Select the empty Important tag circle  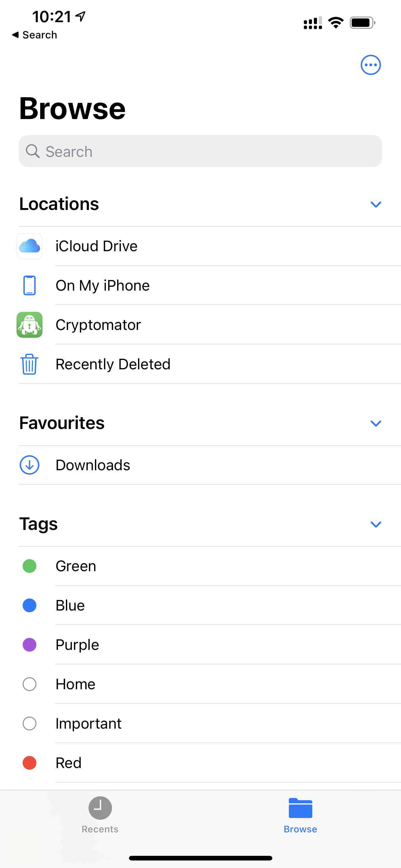tap(30, 723)
